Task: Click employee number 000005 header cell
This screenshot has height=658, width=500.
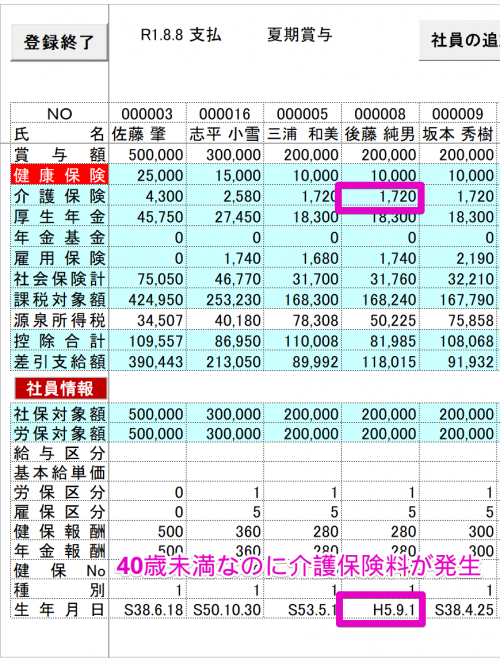Action: [x=302, y=114]
